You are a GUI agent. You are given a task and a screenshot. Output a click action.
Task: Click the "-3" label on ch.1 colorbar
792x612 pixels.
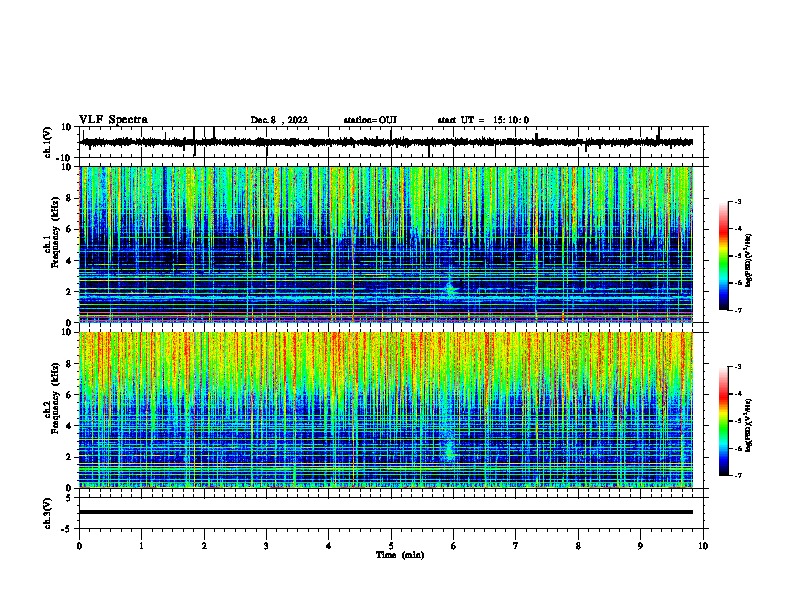(x=737, y=201)
